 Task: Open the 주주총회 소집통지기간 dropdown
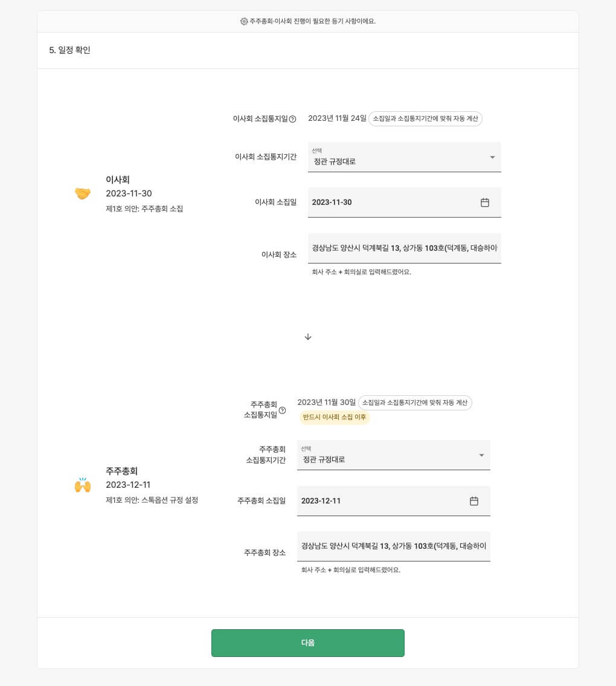(393, 456)
